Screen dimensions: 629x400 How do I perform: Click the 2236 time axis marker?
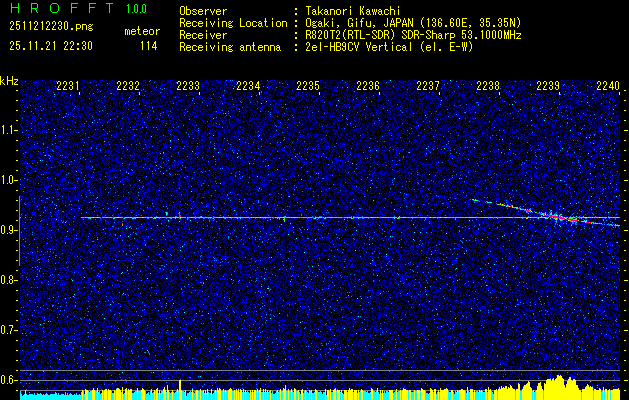[x=368, y=86]
